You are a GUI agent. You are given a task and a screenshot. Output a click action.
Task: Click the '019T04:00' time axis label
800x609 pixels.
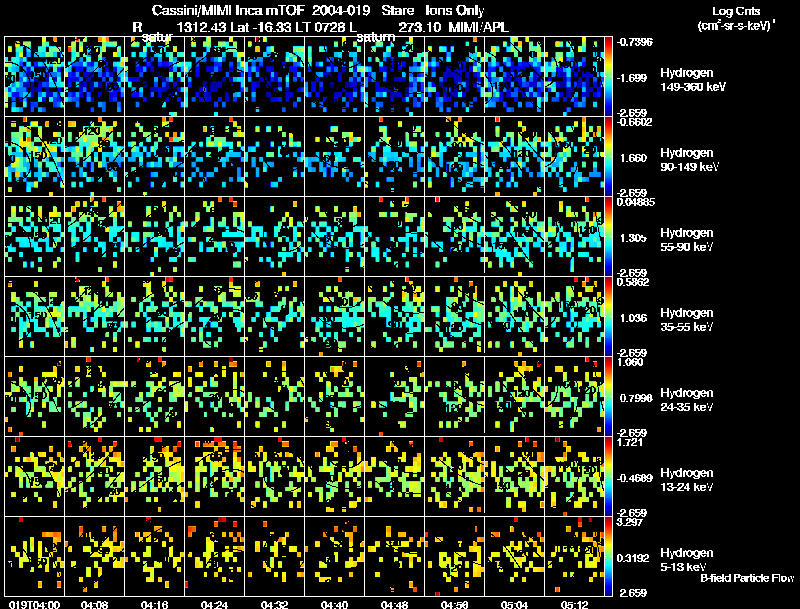[34, 604]
